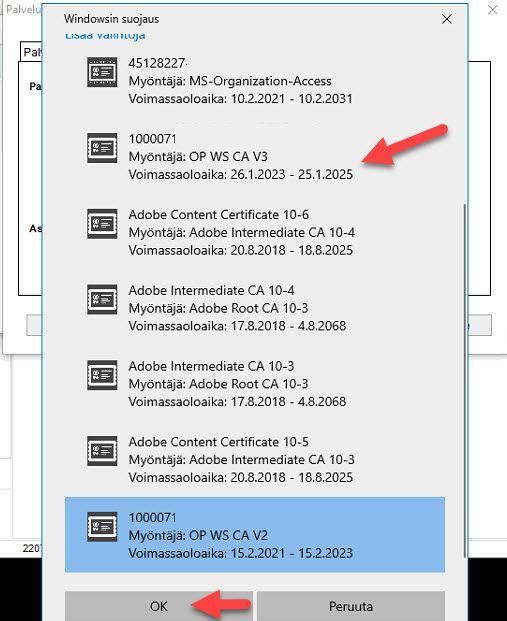Select the certificate issued by OP WS CA V3
Image resolution: width=507 pixels, height=621 pixels.
(x=255, y=156)
